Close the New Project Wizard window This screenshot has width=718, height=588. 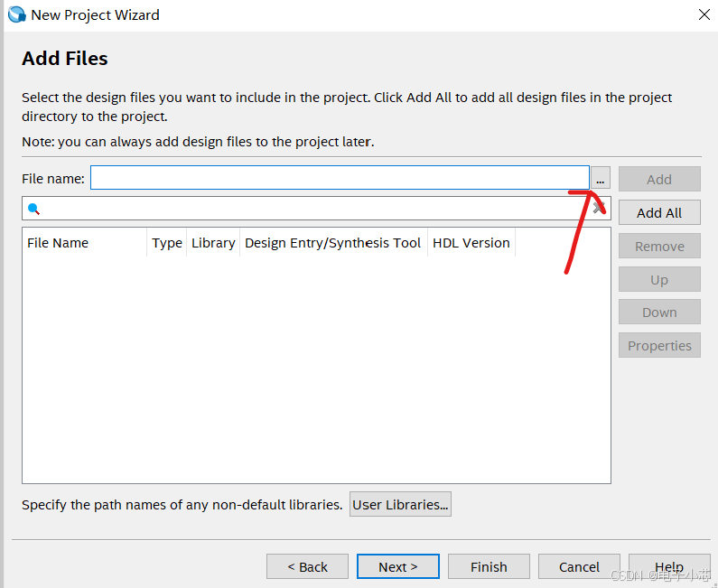[704, 14]
